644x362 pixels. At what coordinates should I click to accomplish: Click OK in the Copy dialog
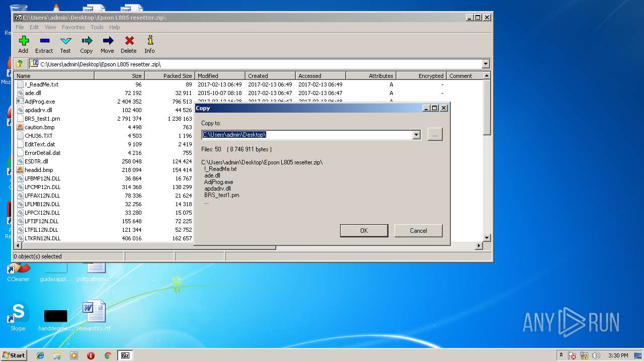364,231
